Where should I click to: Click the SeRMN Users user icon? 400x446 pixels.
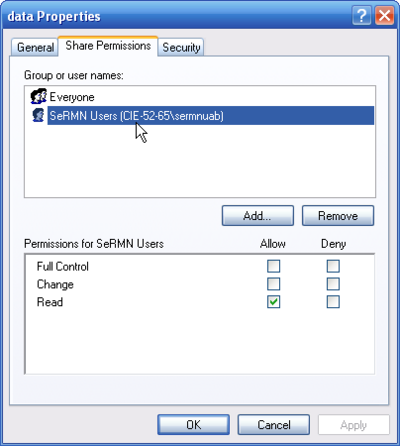[x=38, y=115]
